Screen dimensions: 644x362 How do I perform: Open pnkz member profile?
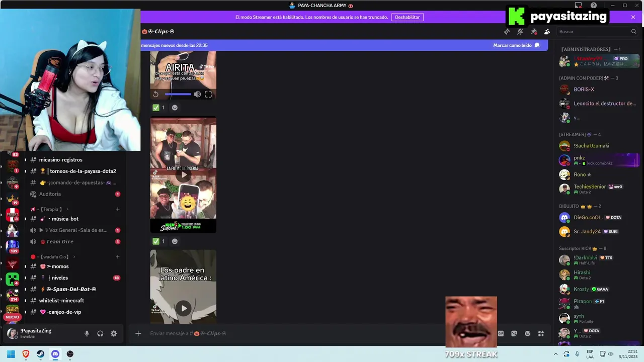[598, 160]
